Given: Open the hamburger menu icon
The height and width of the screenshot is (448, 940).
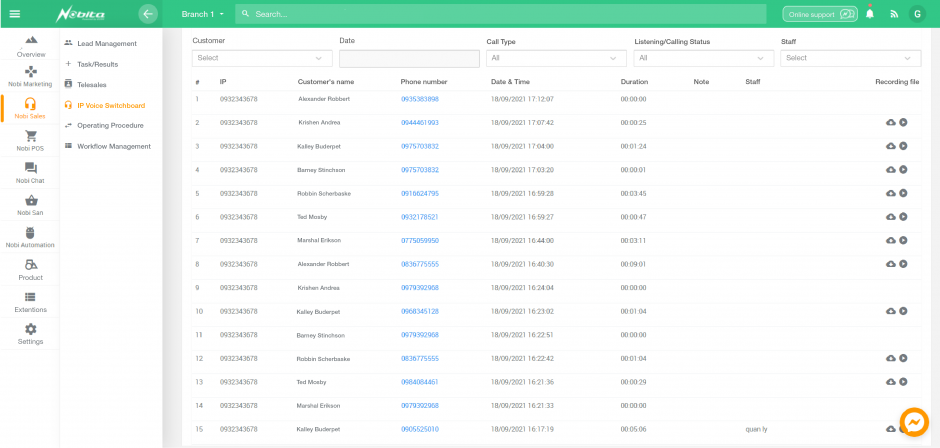Looking at the screenshot, I should tap(14, 14).
